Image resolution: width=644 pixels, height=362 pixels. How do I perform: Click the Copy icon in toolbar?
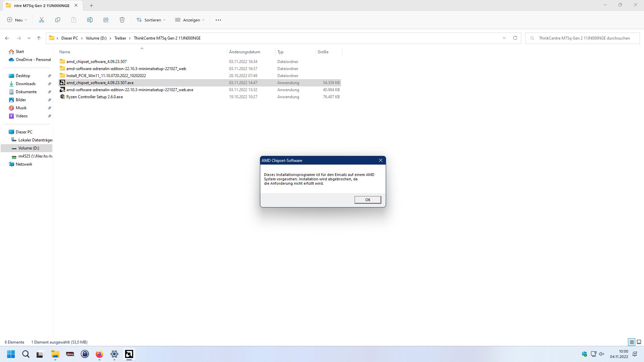pyautogui.click(x=58, y=20)
